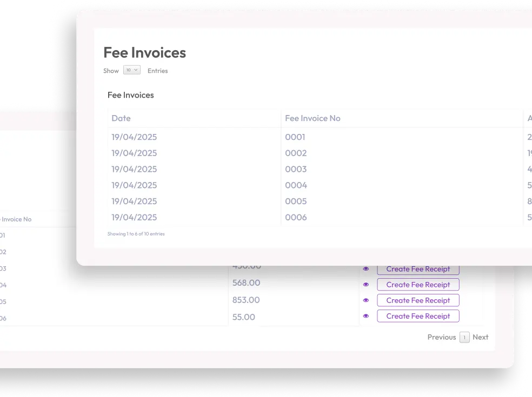Open dropdown next to Show label

(x=131, y=70)
